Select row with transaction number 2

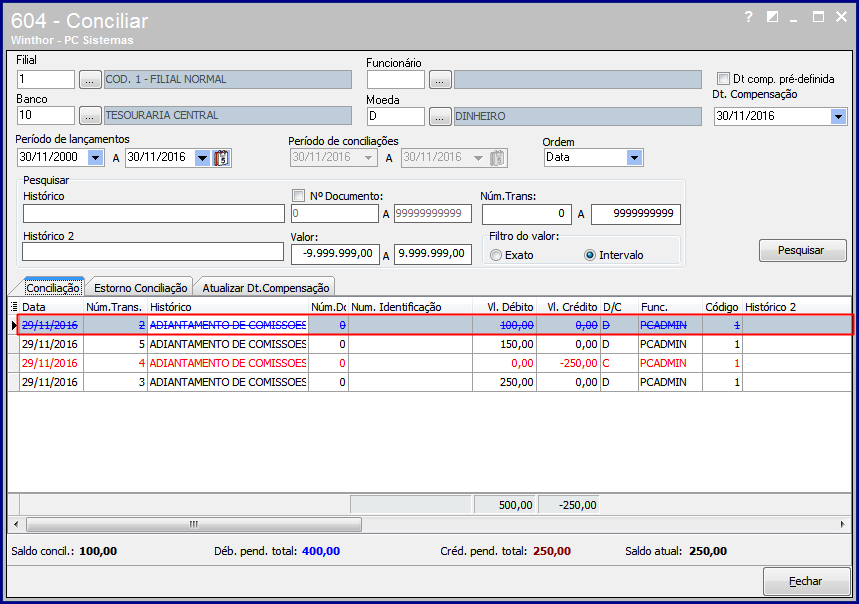point(436,325)
